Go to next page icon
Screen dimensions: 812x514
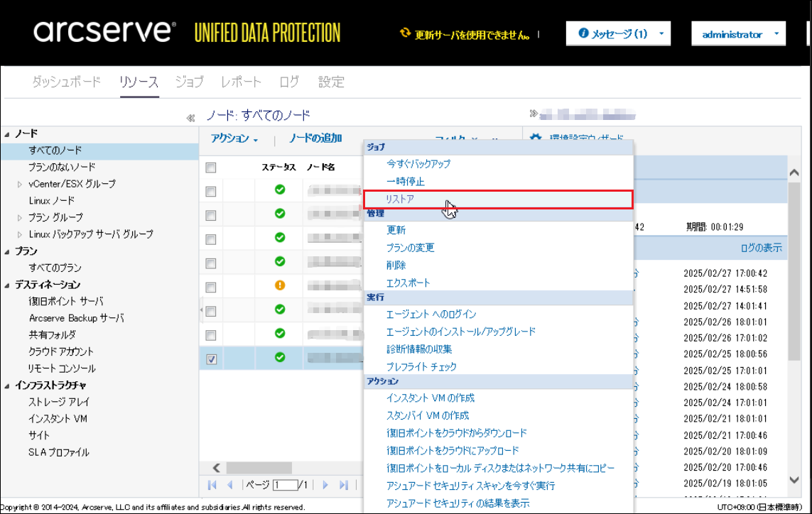coord(325,485)
